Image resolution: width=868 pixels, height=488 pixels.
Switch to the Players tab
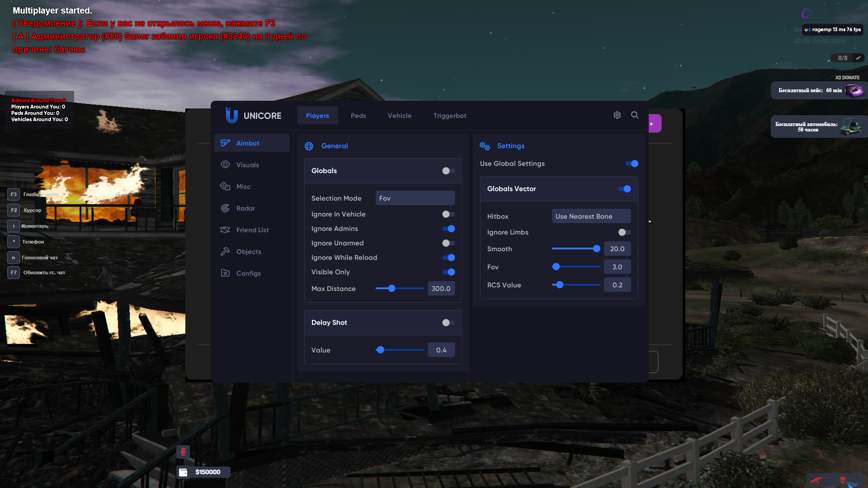pos(317,115)
